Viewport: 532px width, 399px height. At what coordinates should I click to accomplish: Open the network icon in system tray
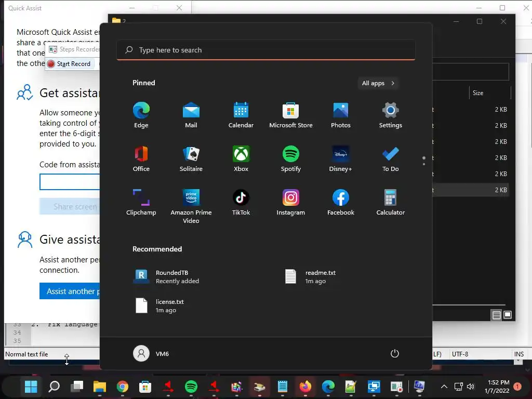(x=459, y=387)
